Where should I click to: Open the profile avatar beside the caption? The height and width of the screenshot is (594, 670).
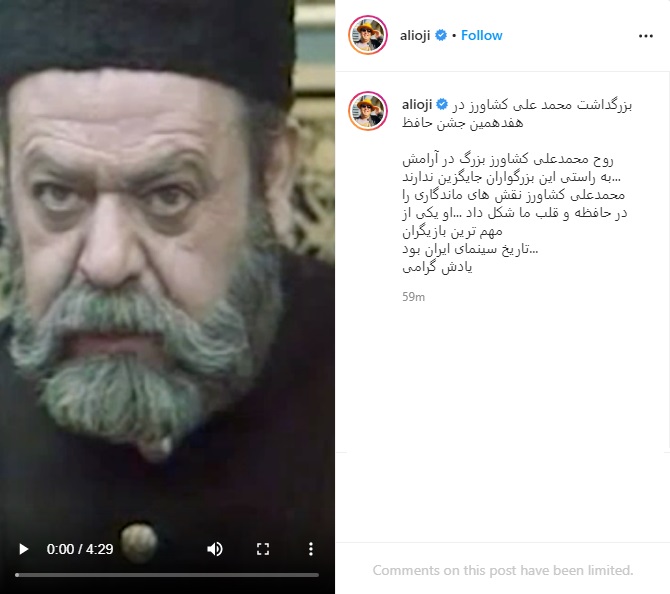coord(368,111)
